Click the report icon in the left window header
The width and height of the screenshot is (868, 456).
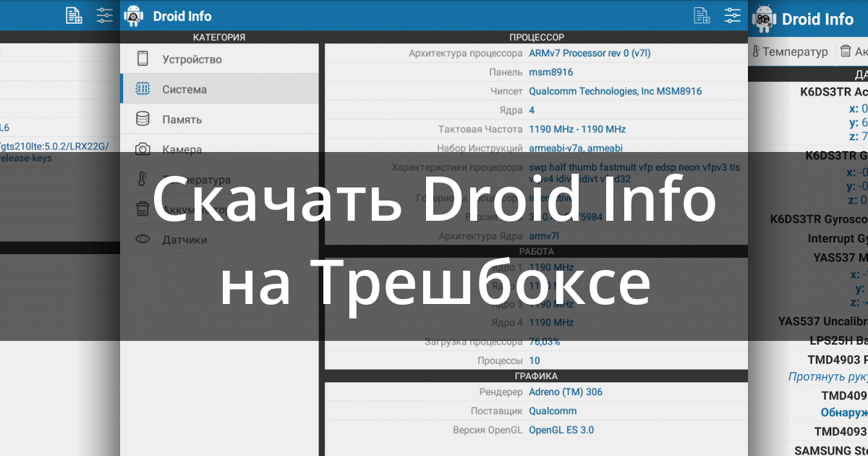[x=74, y=15]
